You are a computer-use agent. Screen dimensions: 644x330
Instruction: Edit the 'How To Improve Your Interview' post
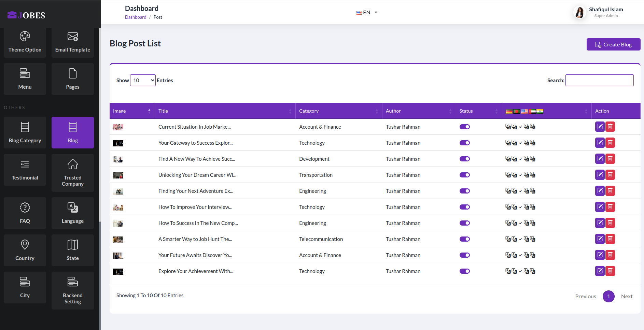(600, 207)
